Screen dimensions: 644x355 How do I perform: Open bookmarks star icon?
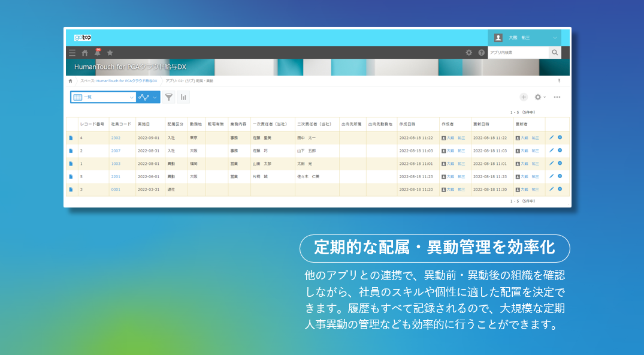tap(110, 53)
